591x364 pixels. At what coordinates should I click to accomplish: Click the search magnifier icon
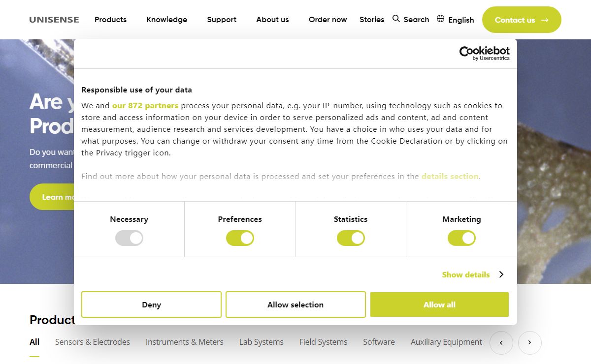tap(396, 19)
